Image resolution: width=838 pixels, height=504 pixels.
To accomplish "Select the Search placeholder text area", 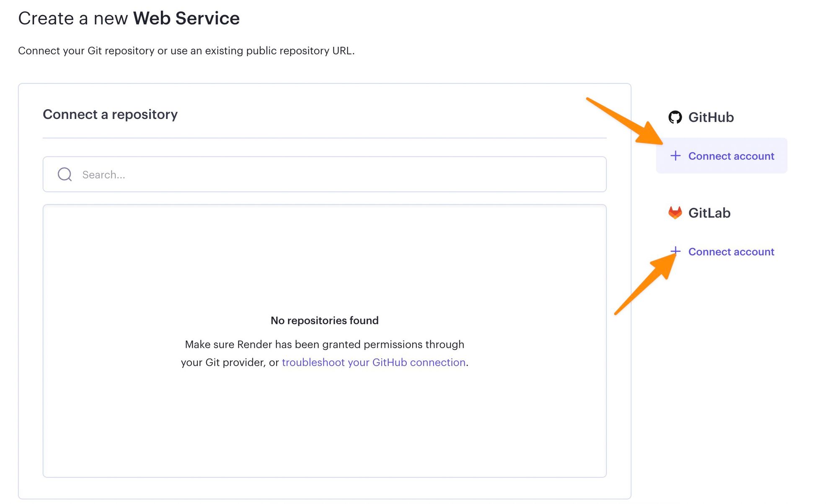I will (x=103, y=174).
